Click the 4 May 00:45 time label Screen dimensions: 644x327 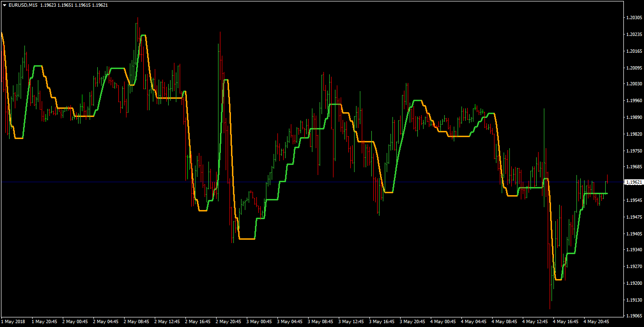tap(443, 322)
